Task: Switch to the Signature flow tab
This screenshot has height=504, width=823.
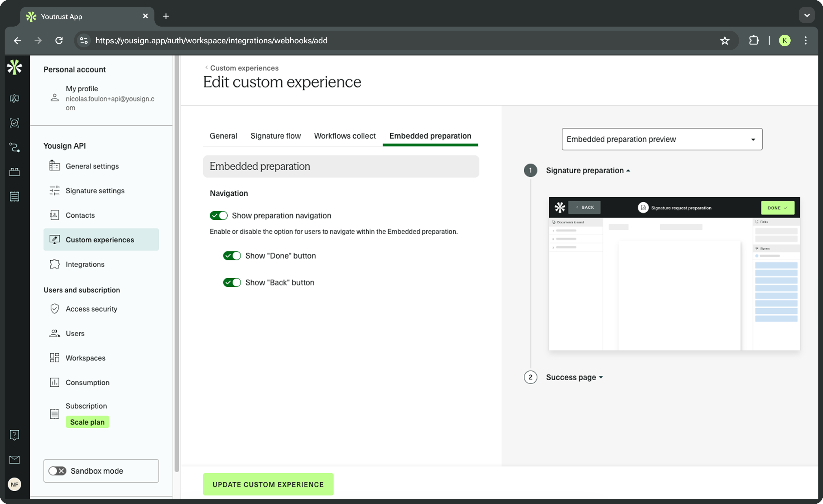Action: point(276,136)
